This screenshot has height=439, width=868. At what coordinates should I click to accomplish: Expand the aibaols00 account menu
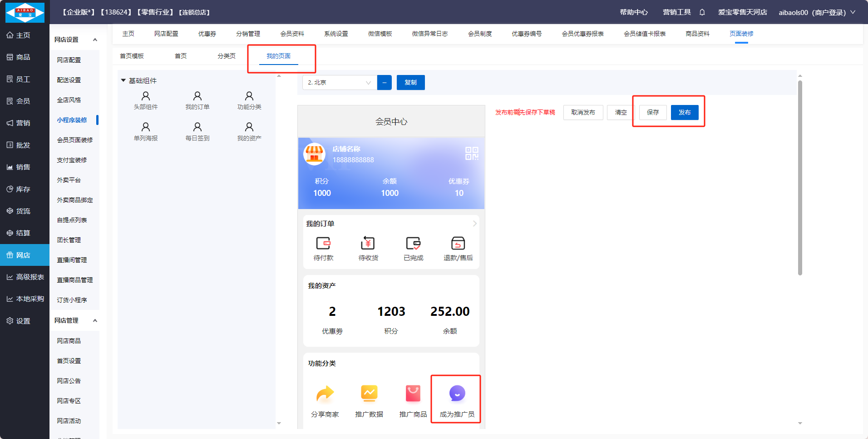pos(853,12)
